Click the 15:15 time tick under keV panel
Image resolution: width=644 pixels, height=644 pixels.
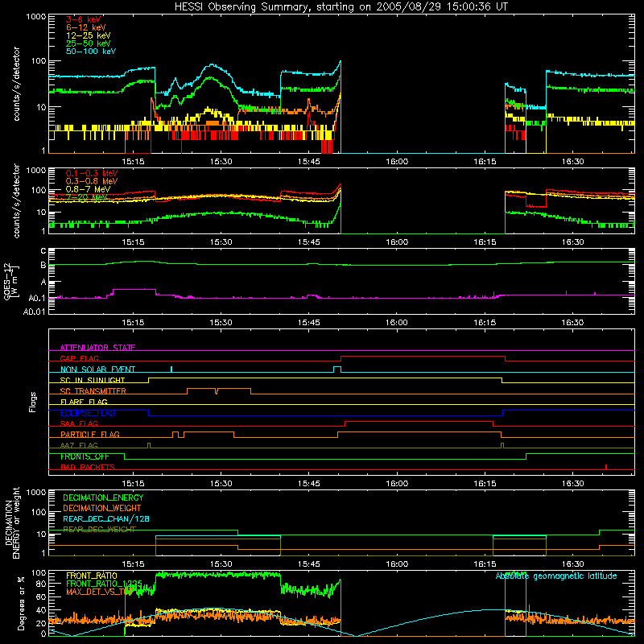(133, 162)
